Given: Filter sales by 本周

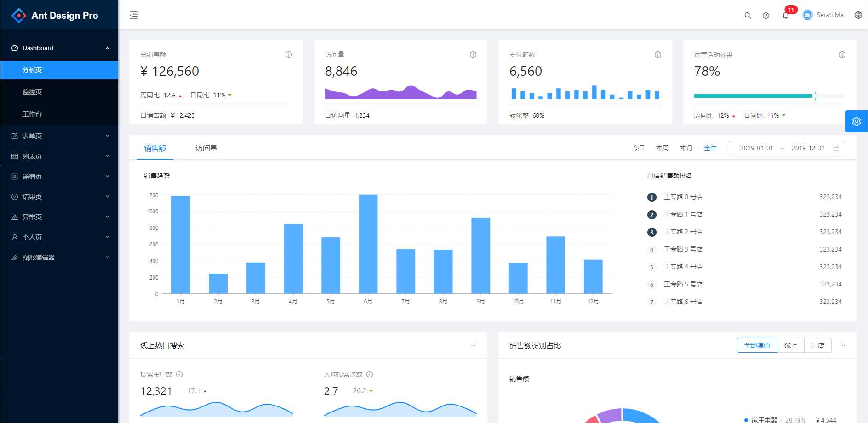Looking at the screenshot, I should (662, 148).
